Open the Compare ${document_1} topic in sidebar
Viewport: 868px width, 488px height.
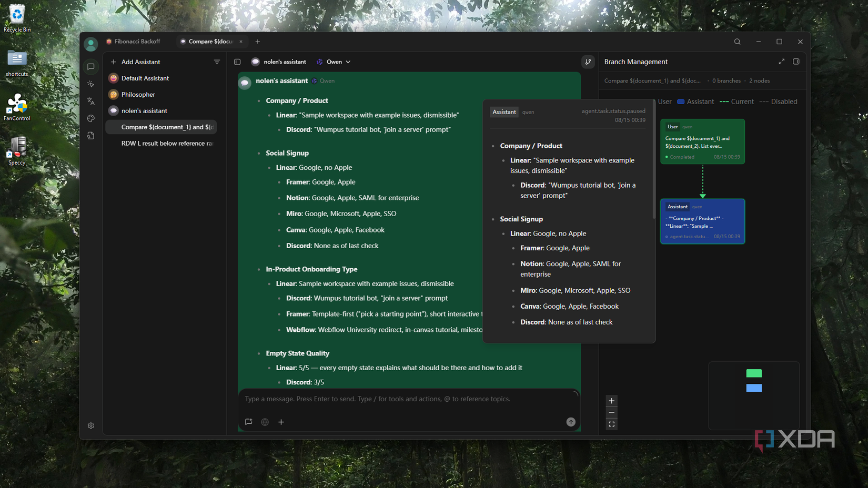[x=162, y=127]
